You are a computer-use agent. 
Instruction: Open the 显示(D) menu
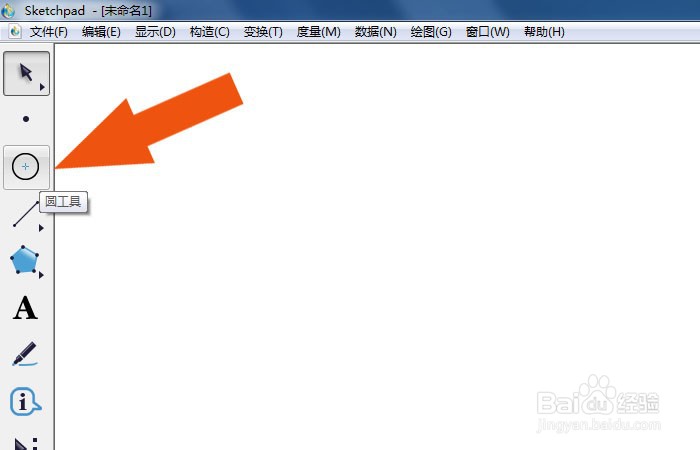tap(155, 32)
